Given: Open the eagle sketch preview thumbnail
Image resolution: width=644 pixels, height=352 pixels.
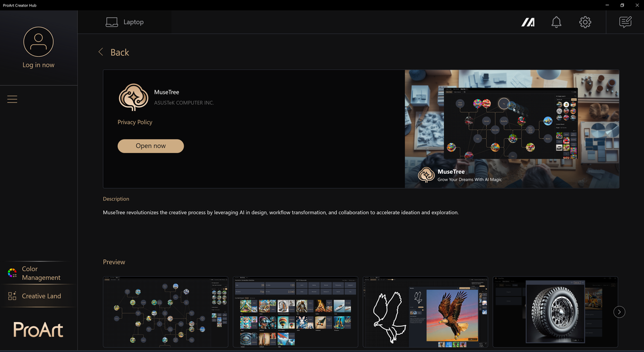Looking at the screenshot, I should (425, 312).
